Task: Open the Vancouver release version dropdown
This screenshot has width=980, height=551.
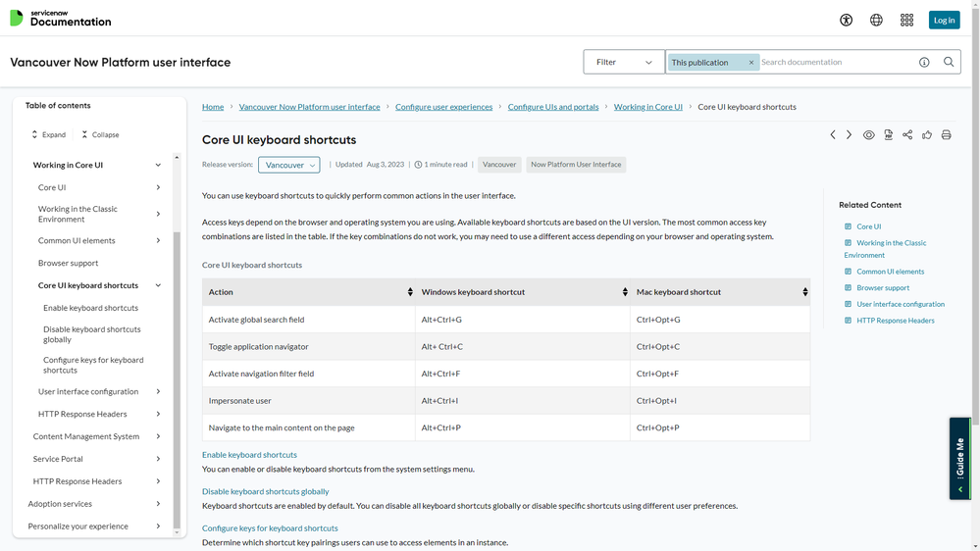Action: (288, 165)
